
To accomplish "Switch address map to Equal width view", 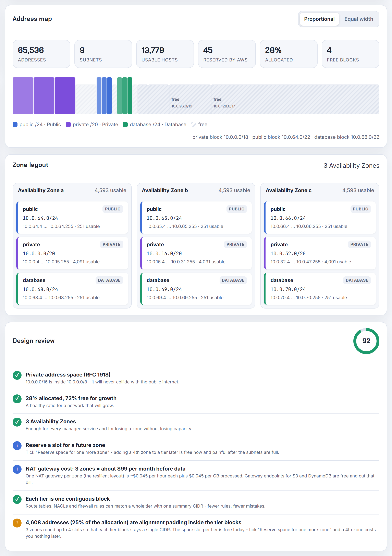I will click(359, 19).
